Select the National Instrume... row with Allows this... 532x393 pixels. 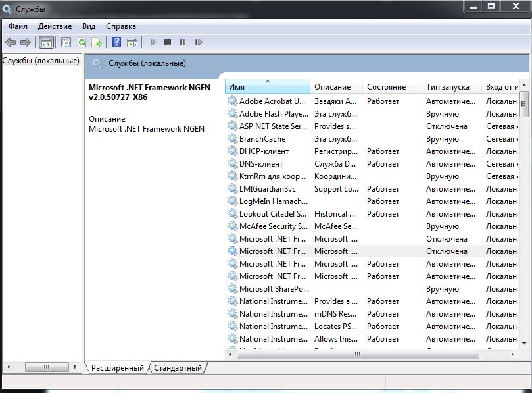(372, 338)
